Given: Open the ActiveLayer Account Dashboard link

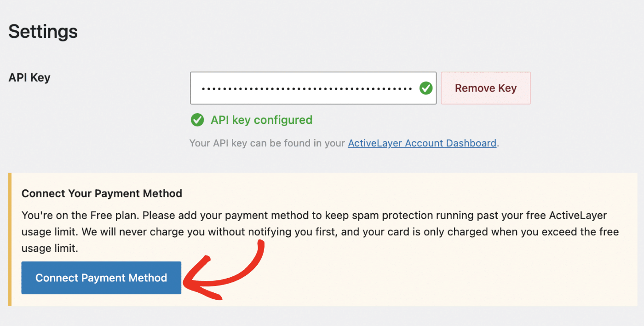Looking at the screenshot, I should (422, 143).
